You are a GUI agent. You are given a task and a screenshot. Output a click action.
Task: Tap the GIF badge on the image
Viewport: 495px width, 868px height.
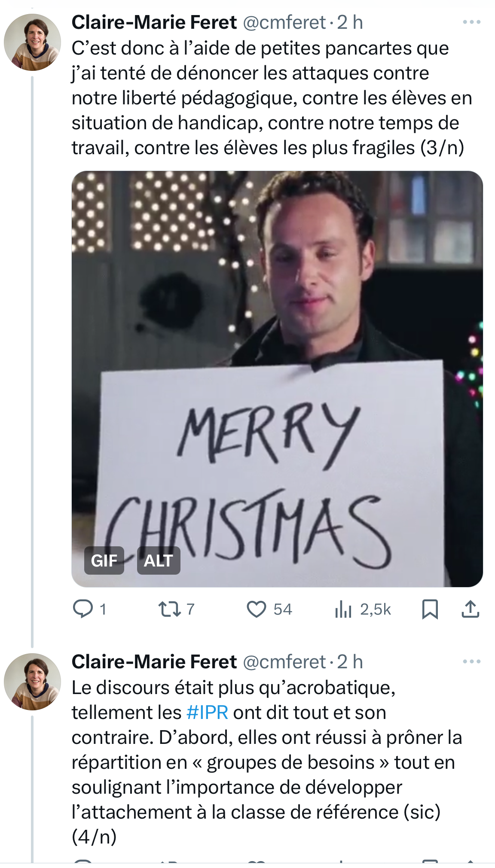[x=104, y=560]
